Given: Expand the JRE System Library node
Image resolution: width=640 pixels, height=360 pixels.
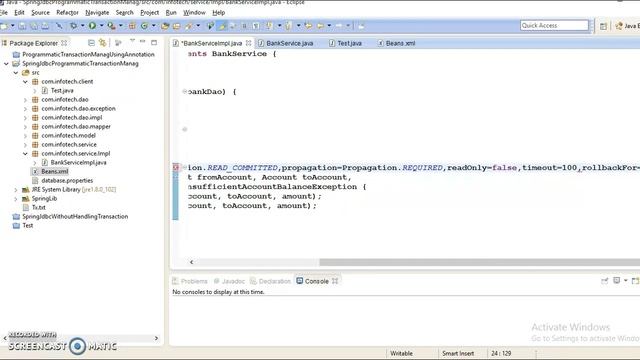Looking at the screenshot, I should [x=16, y=189].
